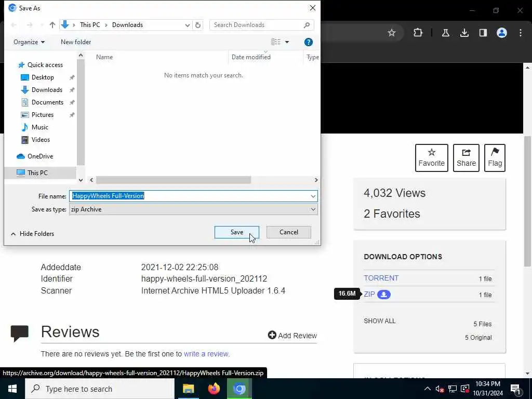The height and width of the screenshot is (399, 532).
Task: Open File Explorer from taskbar
Action: click(x=188, y=389)
